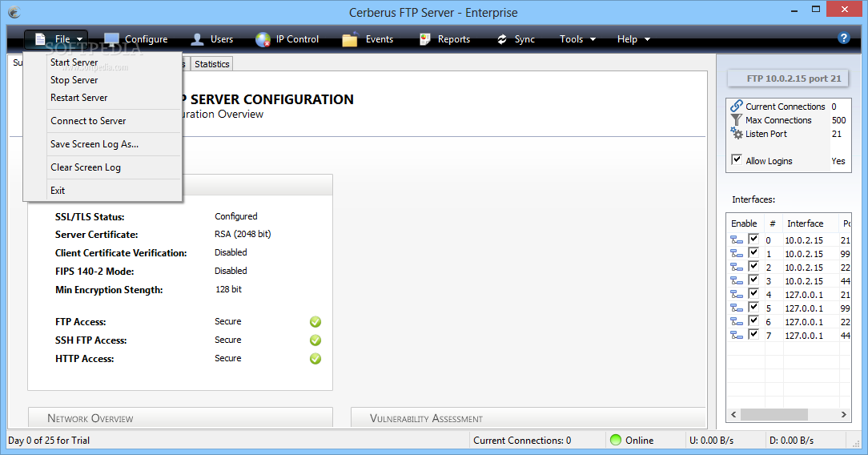This screenshot has height=455, width=868.
Task: Click the FTP Access green check icon
Action: (x=315, y=321)
